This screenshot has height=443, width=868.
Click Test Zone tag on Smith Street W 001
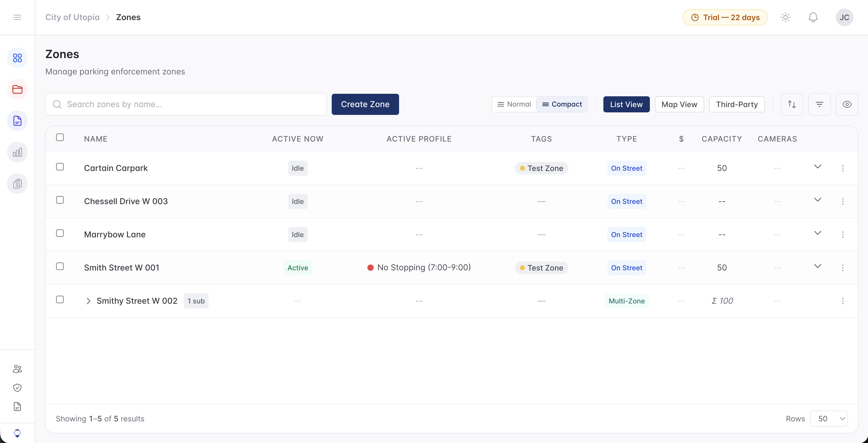pyautogui.click(x=542, y=268)
